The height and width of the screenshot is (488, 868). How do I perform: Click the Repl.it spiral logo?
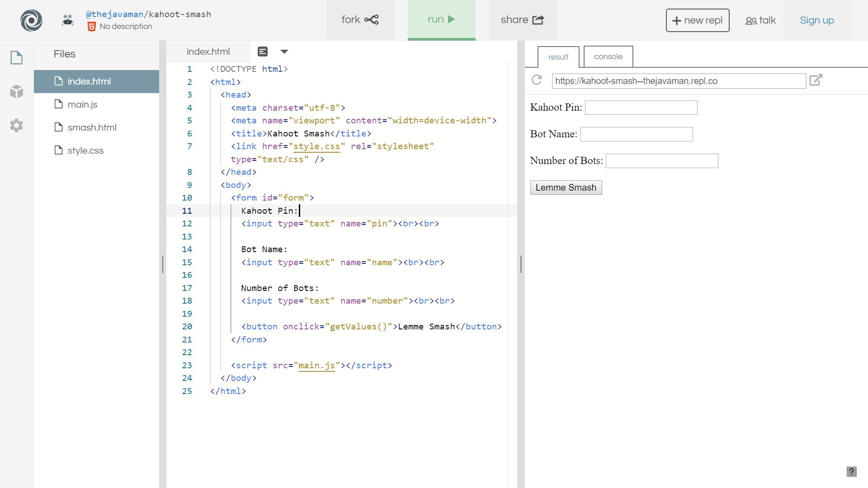tap(31, 20)
